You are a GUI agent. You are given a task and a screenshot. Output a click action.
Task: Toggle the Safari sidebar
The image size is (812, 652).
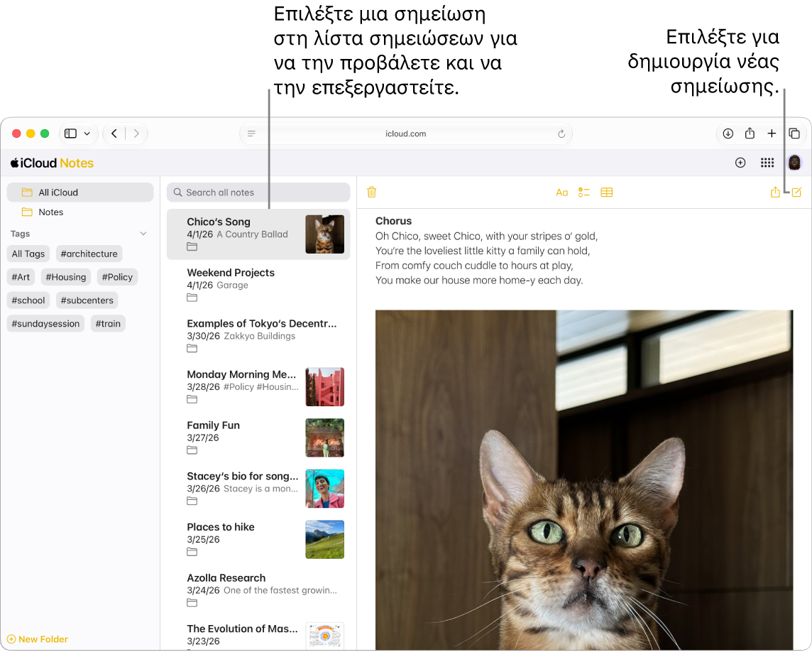pyautogui.click(x=70, y=134)
